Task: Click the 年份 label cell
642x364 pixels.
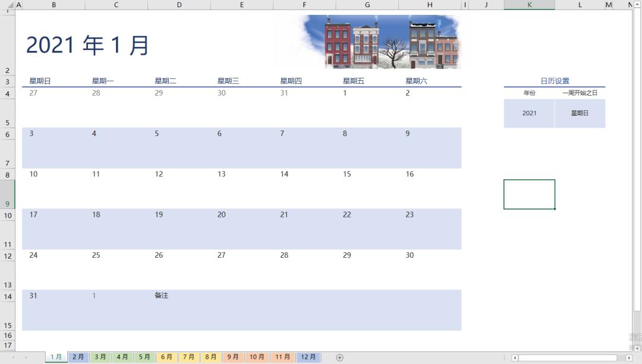Action: [x=530, y=93]
